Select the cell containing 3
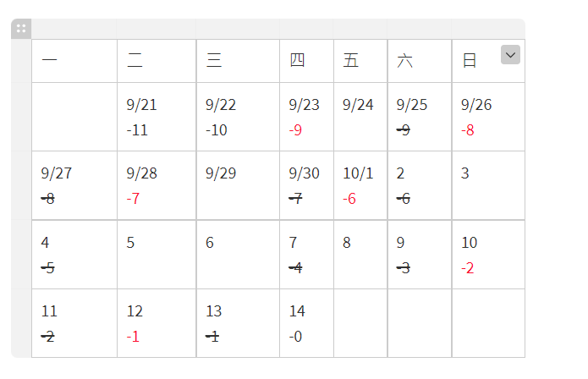This screenshot has width=588, height=379. point(488,185)
